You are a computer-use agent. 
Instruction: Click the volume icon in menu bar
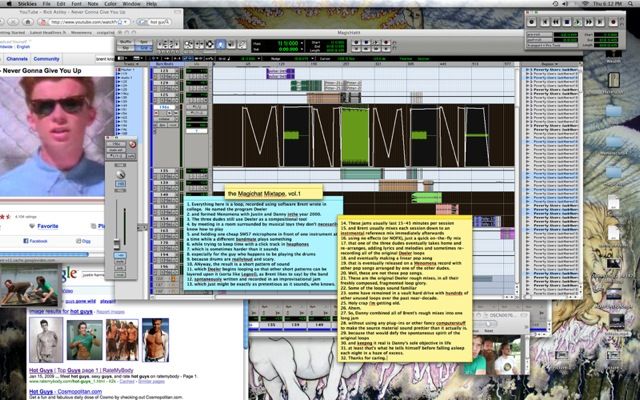pos(565,4)
